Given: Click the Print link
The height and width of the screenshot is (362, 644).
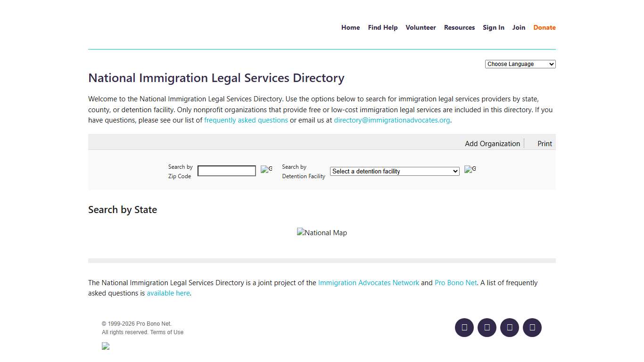Looking at the screenshot, I should (x=545, y=143).
